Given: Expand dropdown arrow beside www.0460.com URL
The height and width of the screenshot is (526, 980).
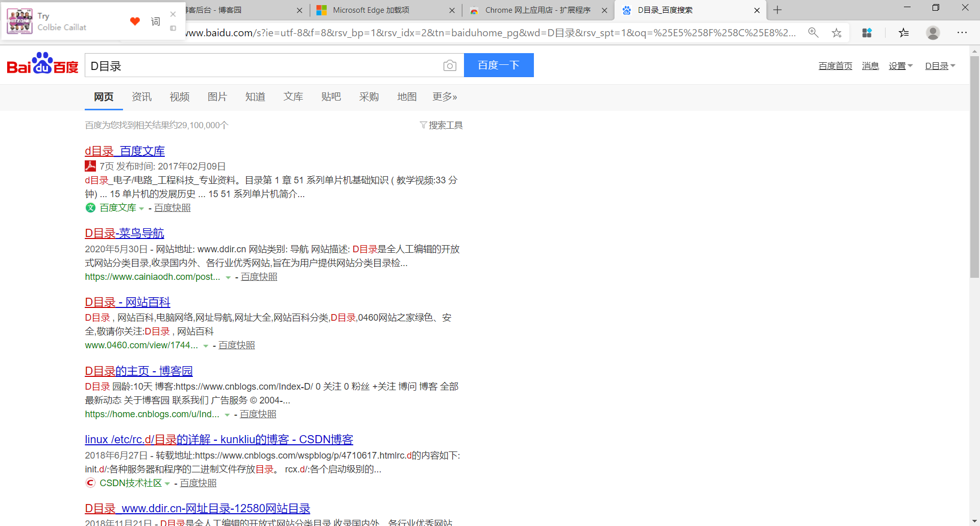Looking at the screenshot, I should pyautogui.click(x=206, y=346).
